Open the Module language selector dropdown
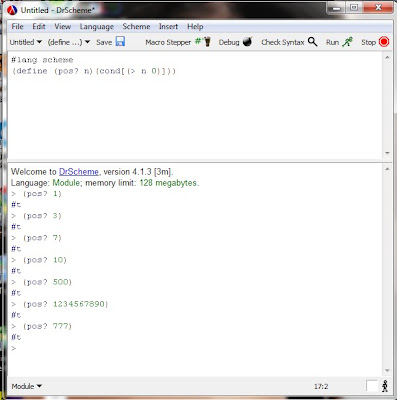This screenshot has height=400, width=397. pos(26,386)
